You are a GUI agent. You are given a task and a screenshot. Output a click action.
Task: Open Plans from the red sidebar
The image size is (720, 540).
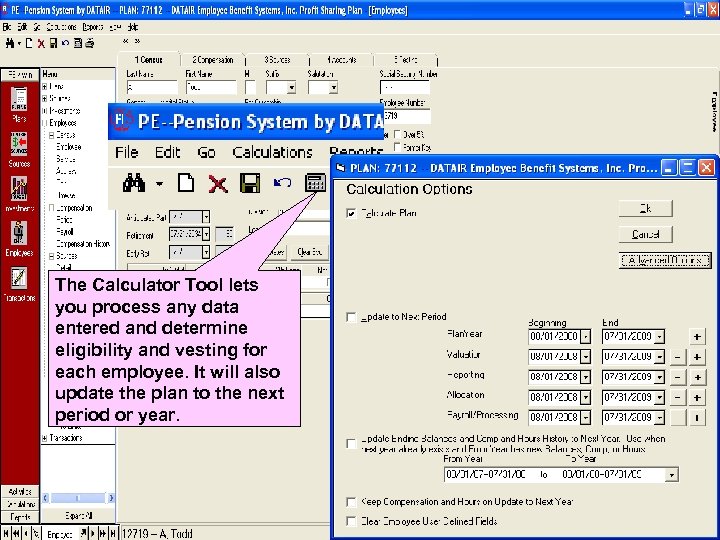click(x=19, y=105)
